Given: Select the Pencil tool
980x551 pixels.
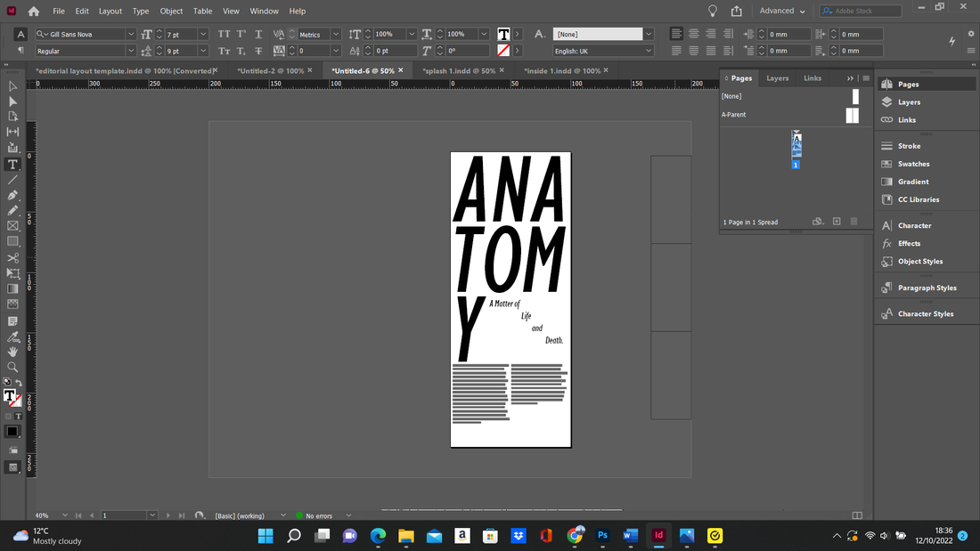Looking at the screenshot, I should 12,211.
